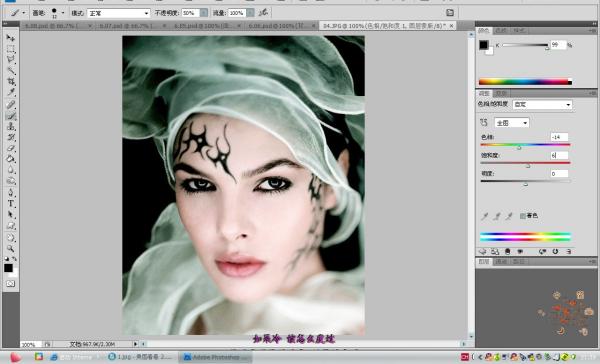Tick the Colorize (着色) checkbox

coord(523,216)
